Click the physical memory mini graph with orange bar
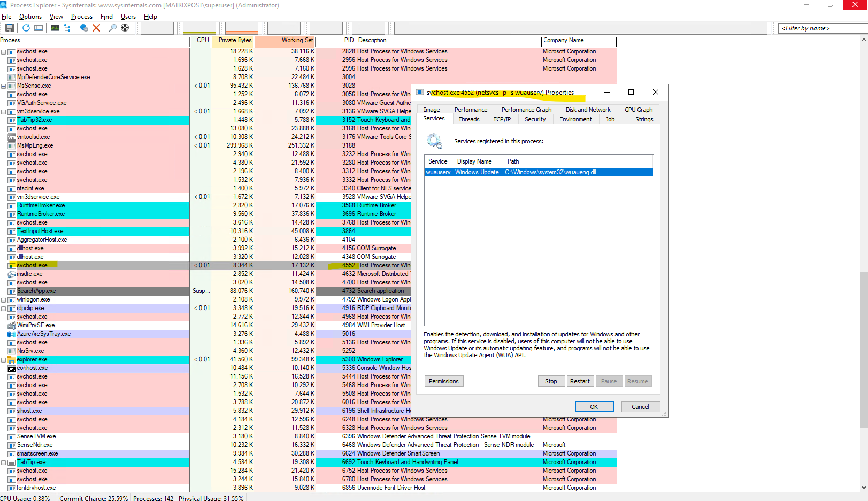This screenshot has width=868, height=501. point(242,28)
